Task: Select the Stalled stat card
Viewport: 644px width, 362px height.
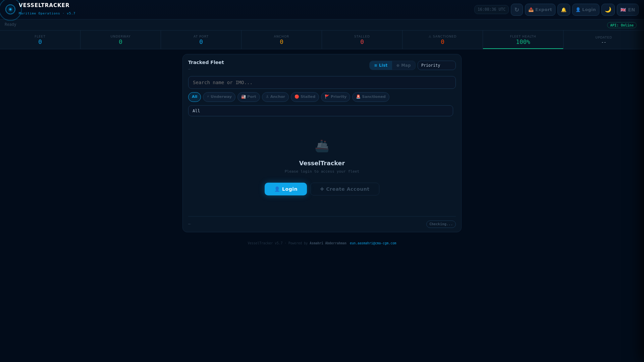Action: coord(362,40)
